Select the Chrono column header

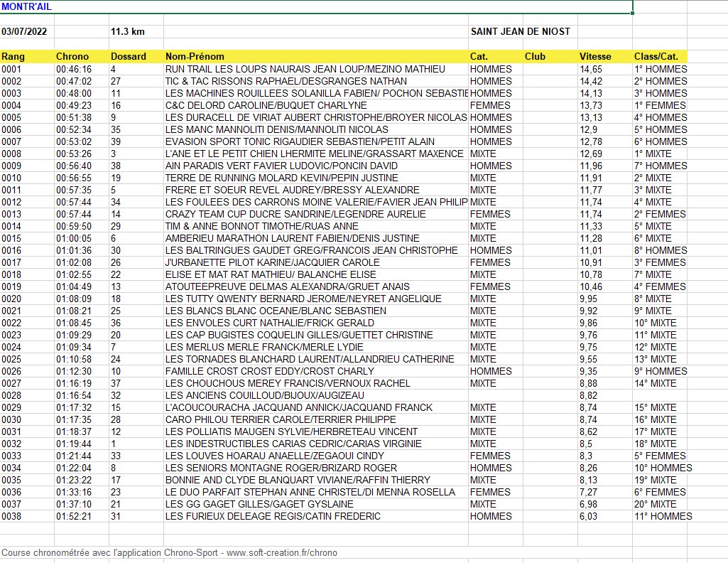82,57
